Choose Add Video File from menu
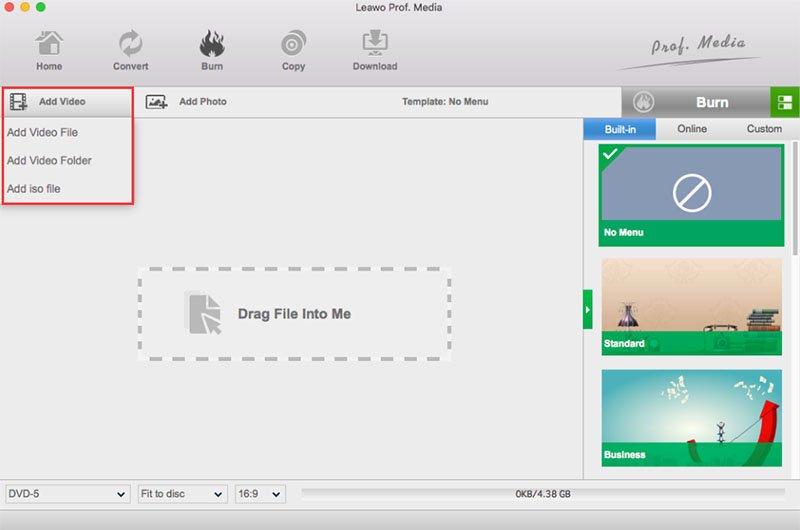This screenshot has width=800, height=530. [42, 132]
